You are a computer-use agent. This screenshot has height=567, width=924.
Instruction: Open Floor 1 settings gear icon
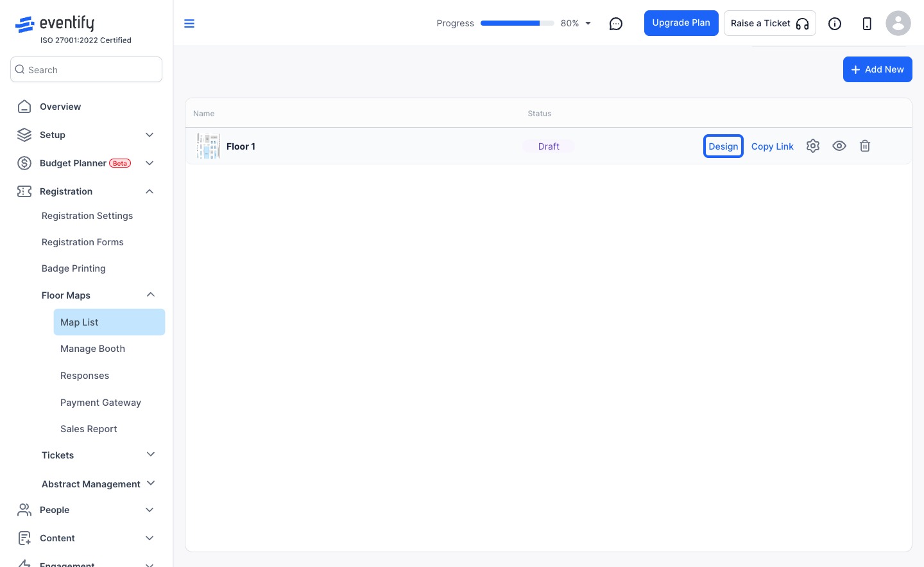tap(813, 146)
